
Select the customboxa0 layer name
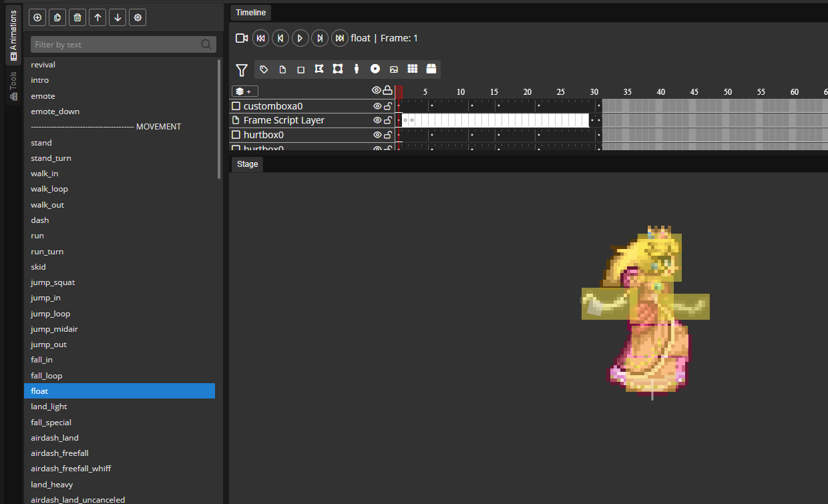pos(273,106)
